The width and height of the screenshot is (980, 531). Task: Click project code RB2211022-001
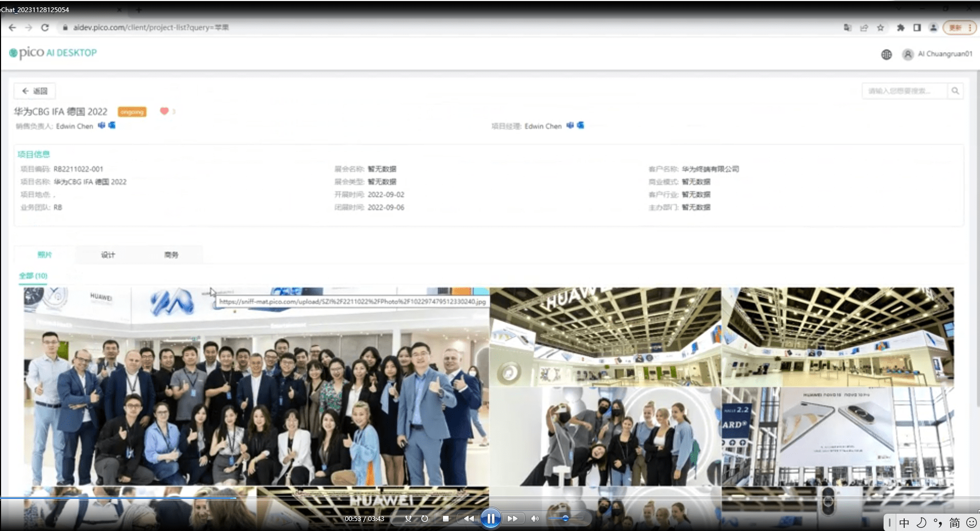(x=78, y=169)
